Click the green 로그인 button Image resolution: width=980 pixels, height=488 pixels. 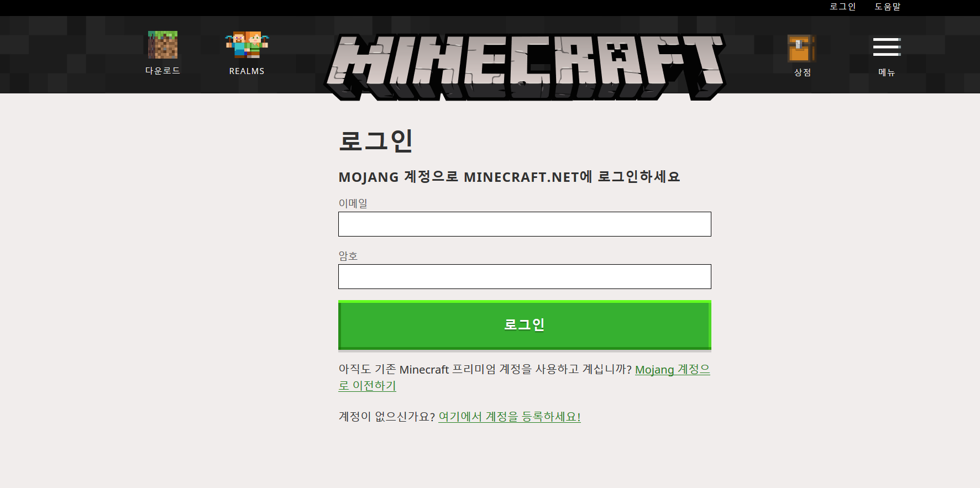(525, 325)
